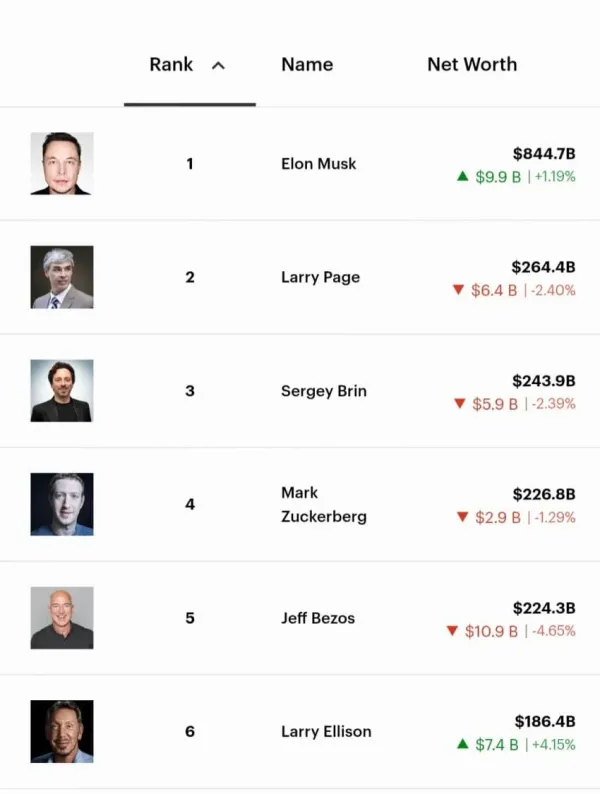Viewport: 600px width, 794px height.
Task: Click the red down arrow beside $6.4 B
Action: 458,291
